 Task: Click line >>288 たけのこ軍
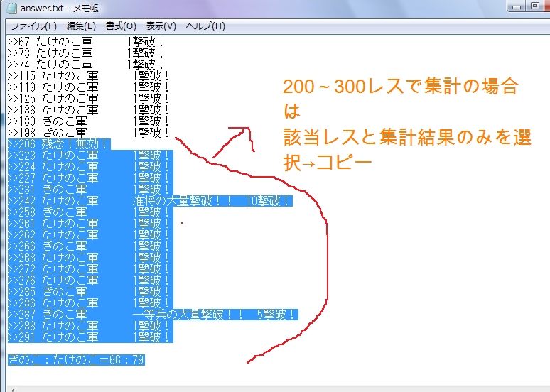(90, 326)
